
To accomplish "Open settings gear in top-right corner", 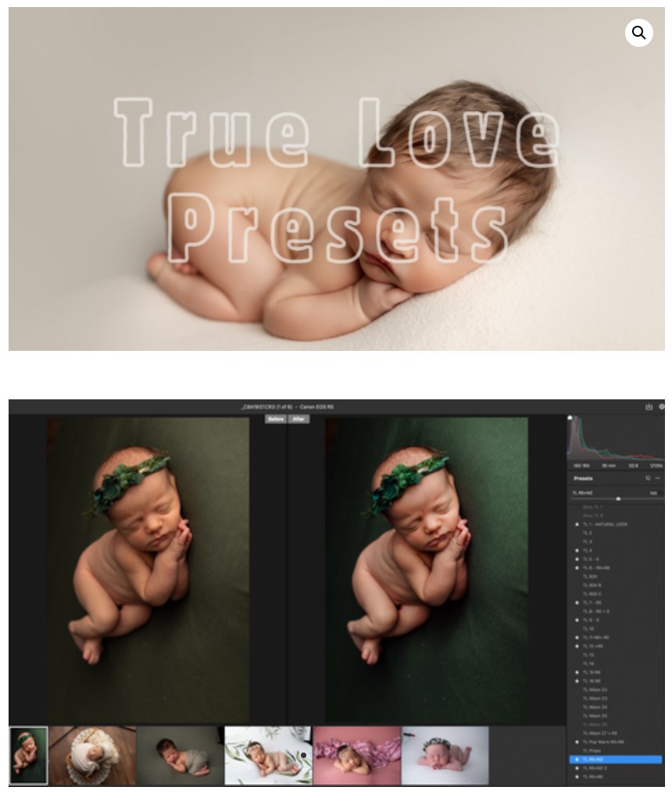I will (x=662, y=406).
